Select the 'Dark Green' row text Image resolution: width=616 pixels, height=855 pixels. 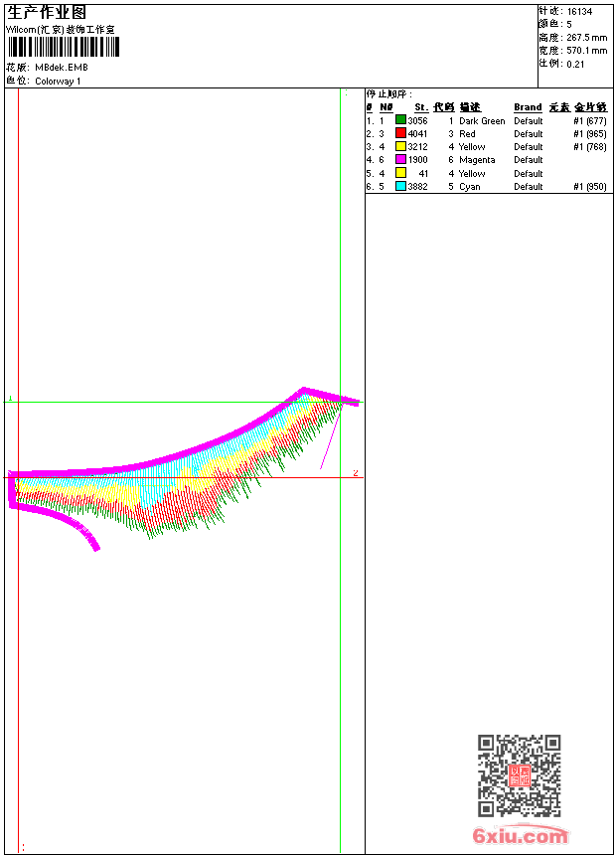coord(482,121)
